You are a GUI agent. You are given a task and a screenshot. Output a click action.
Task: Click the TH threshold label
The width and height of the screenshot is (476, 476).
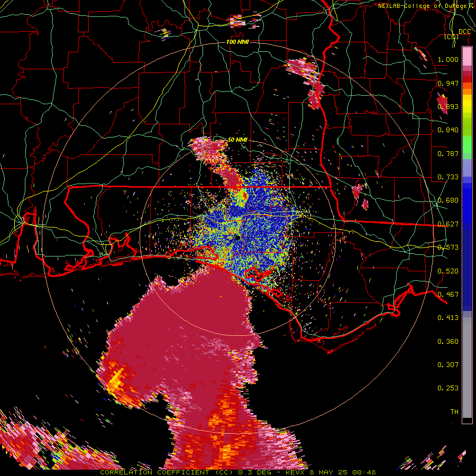454,411
